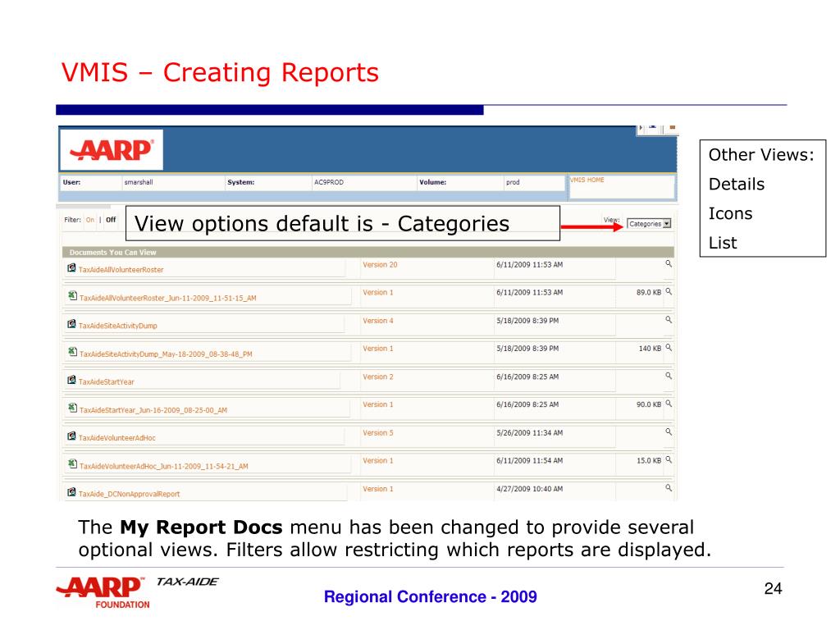Screen dimensions: 840x630
Task: Open the TaxAideStartYear report link
Action: 106,382
